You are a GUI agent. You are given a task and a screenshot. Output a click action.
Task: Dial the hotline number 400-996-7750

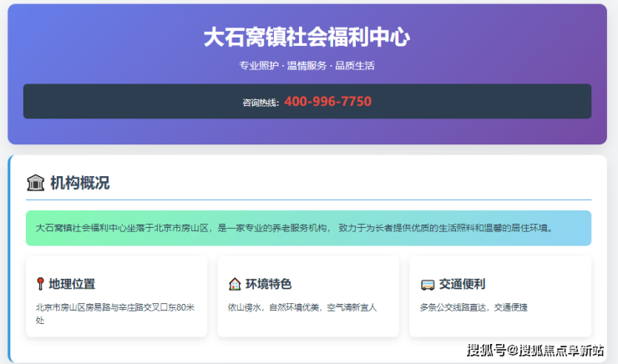click(x=327, y=102)
